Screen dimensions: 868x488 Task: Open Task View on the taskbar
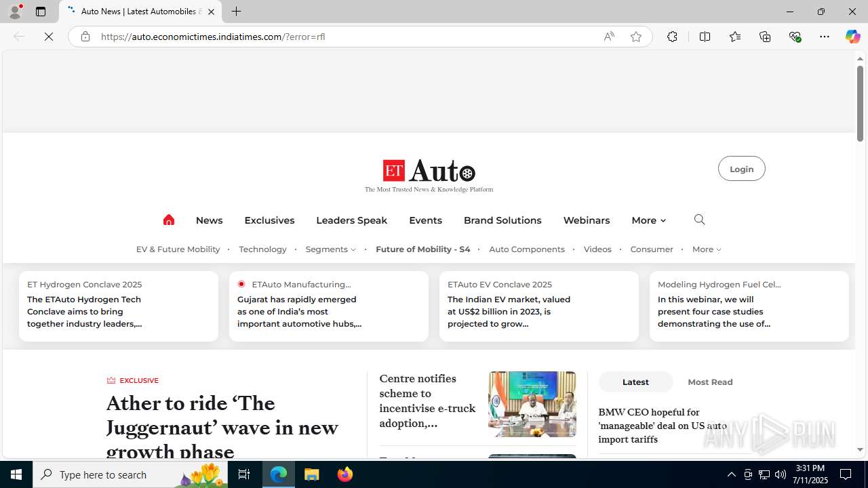[x=244, y=474]
